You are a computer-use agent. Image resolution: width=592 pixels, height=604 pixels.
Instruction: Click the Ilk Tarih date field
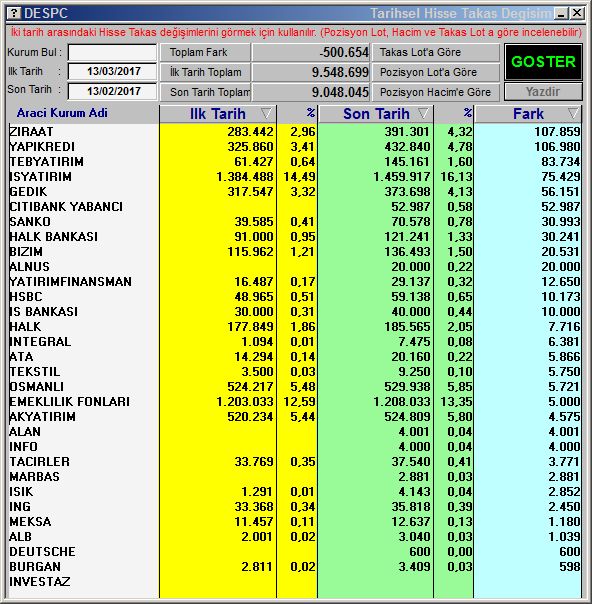click(112, 72)
